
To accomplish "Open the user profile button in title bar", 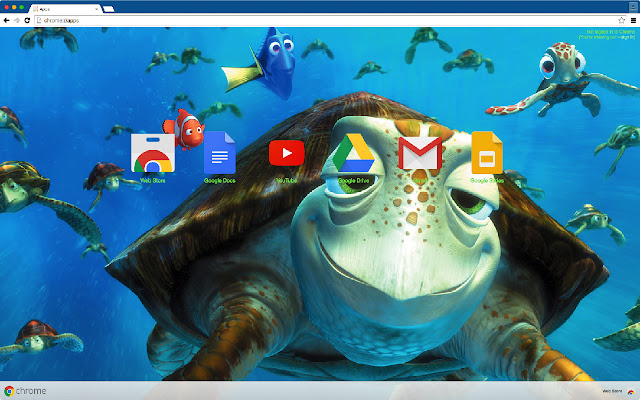I will [x=633, y=6].
